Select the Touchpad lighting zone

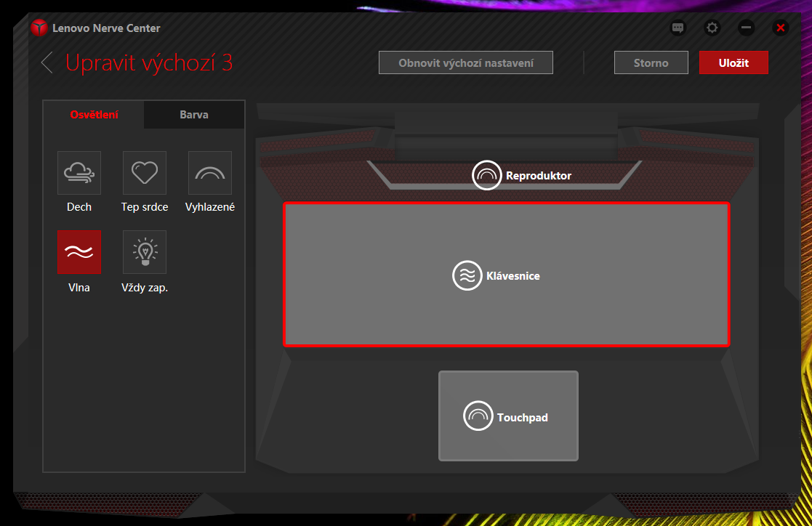pos(507,416)
